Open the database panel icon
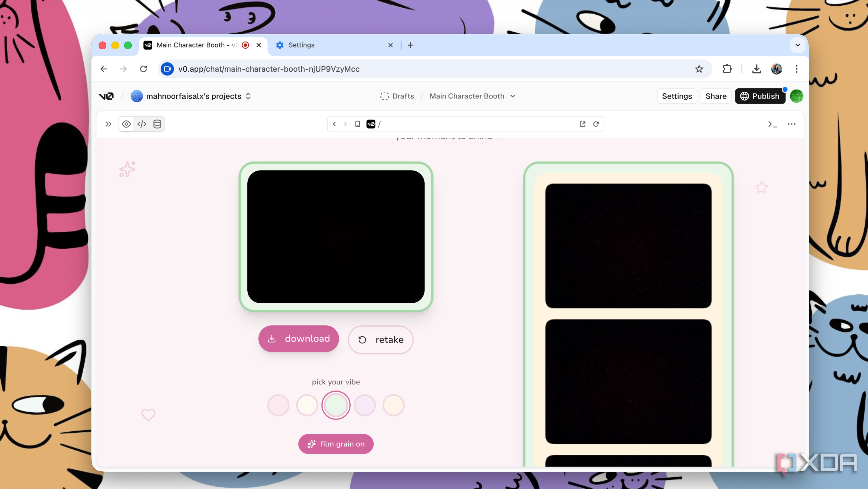The width and height of the screenshot is (868, 489). click(x=157, y=124)
